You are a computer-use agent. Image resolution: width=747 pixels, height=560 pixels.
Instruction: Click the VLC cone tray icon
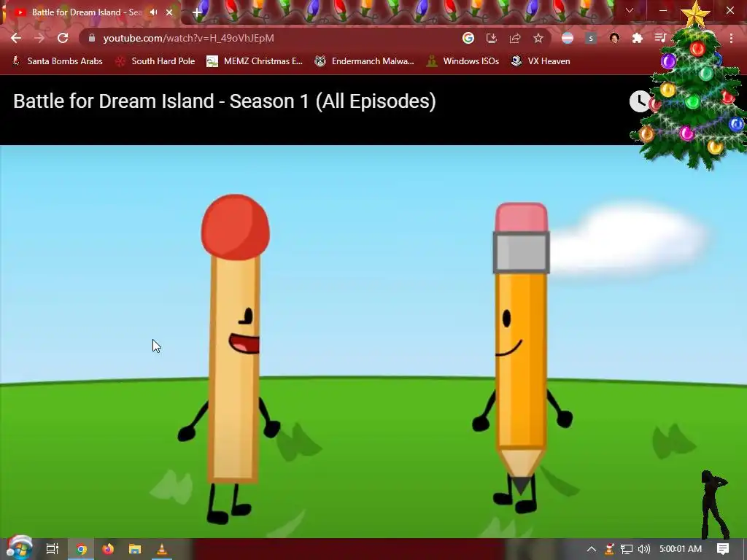[609, 549]
